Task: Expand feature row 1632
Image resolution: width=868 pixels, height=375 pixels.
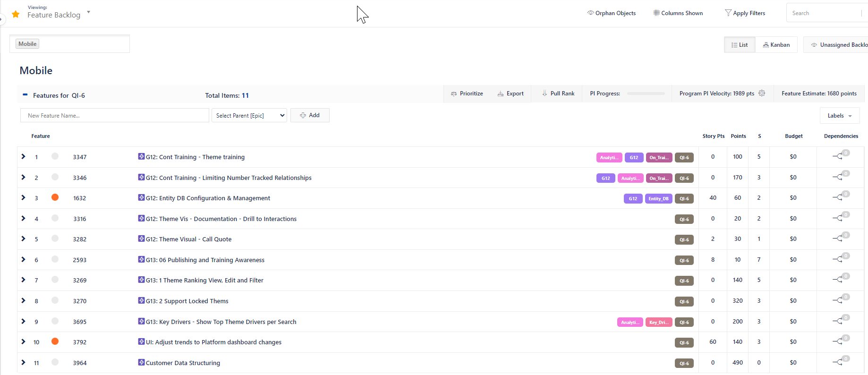Action: (23, 197)
